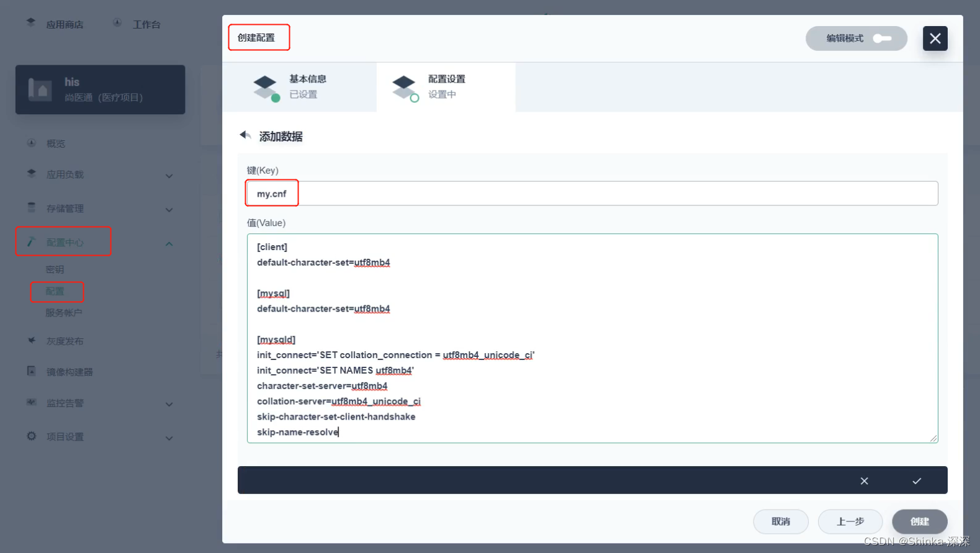Viewport: 980px width, 553px height.
Task: Open the 工作台 workbench icon
Action: [117, 23]
